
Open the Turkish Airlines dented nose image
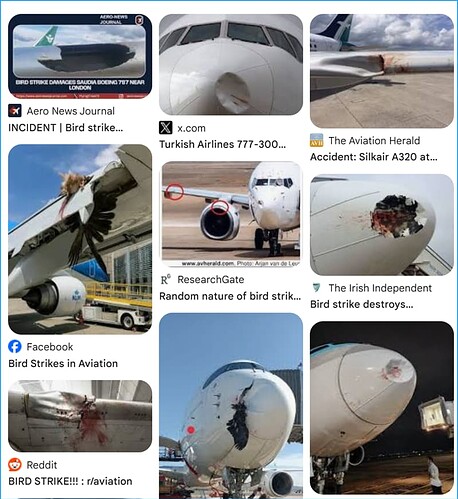point(231,64)
